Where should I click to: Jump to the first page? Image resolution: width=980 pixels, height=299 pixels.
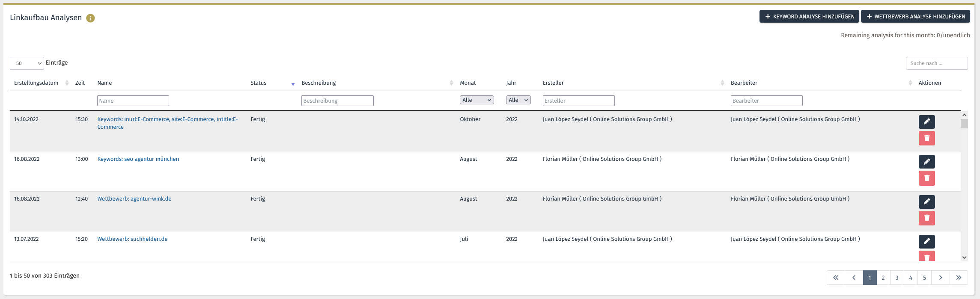pyautogui.click(x=836, y=278)
